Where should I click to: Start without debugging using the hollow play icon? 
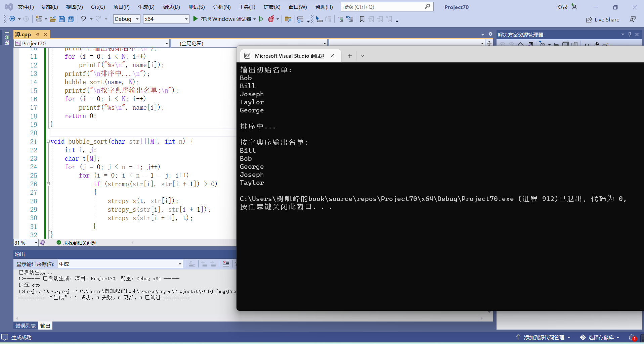tap(261, 19)
